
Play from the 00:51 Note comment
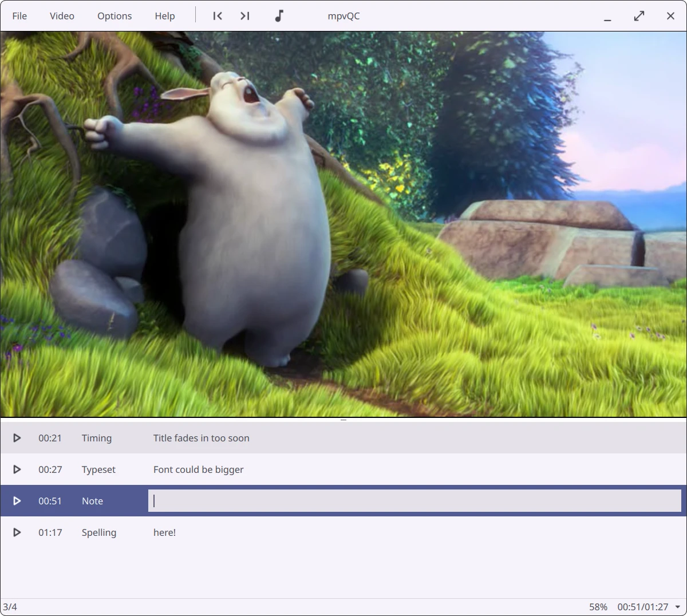17,501
